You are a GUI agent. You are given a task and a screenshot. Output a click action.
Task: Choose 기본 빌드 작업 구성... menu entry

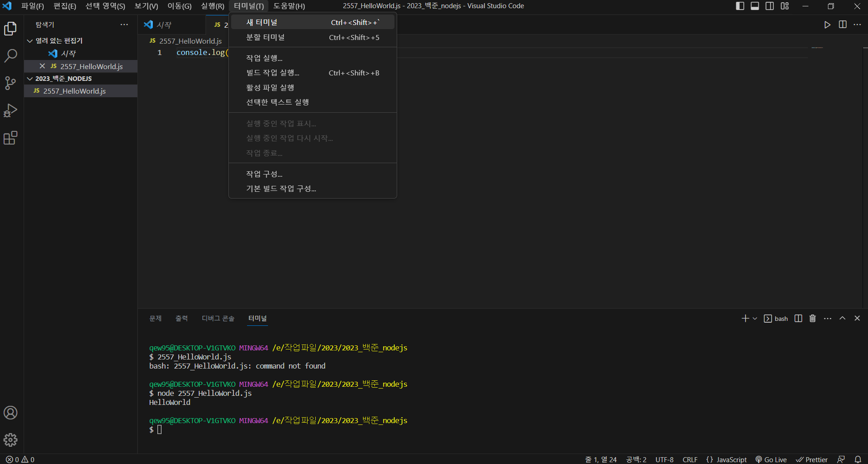(313, 189)
